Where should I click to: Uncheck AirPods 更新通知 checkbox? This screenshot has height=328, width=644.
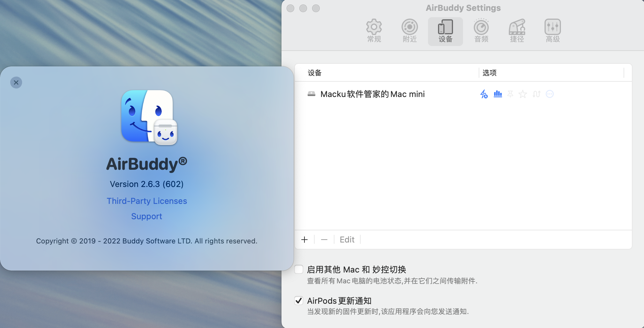click(x=299, y=301)
